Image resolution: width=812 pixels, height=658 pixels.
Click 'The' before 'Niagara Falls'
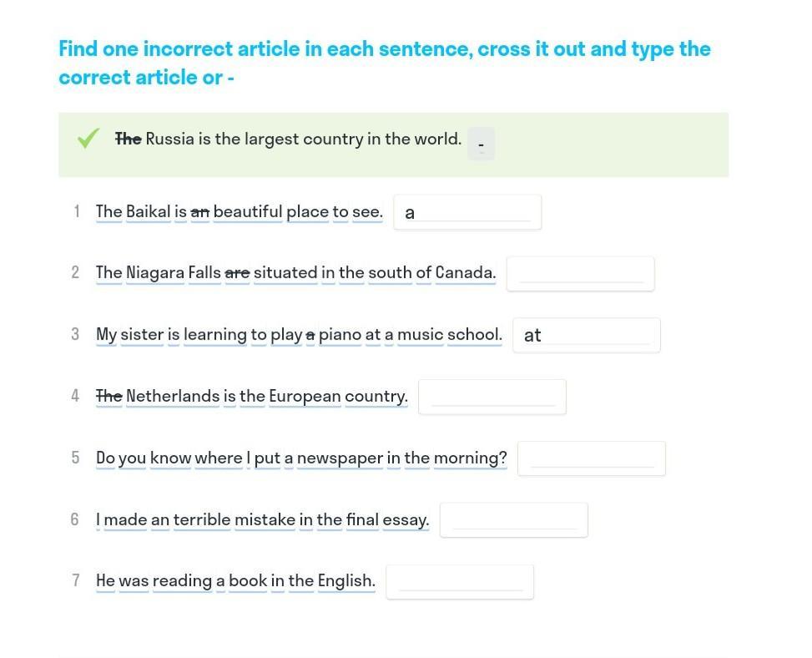(109, 272)
